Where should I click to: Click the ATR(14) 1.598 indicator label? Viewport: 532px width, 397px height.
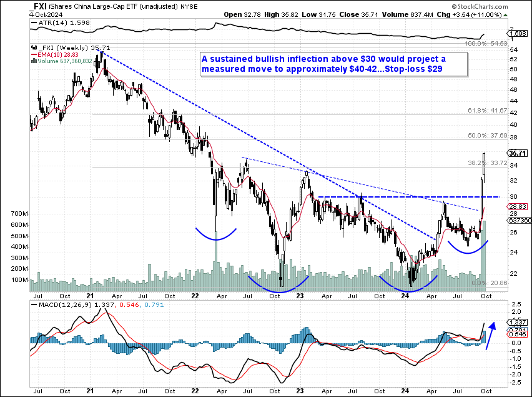tap(61, 23)
